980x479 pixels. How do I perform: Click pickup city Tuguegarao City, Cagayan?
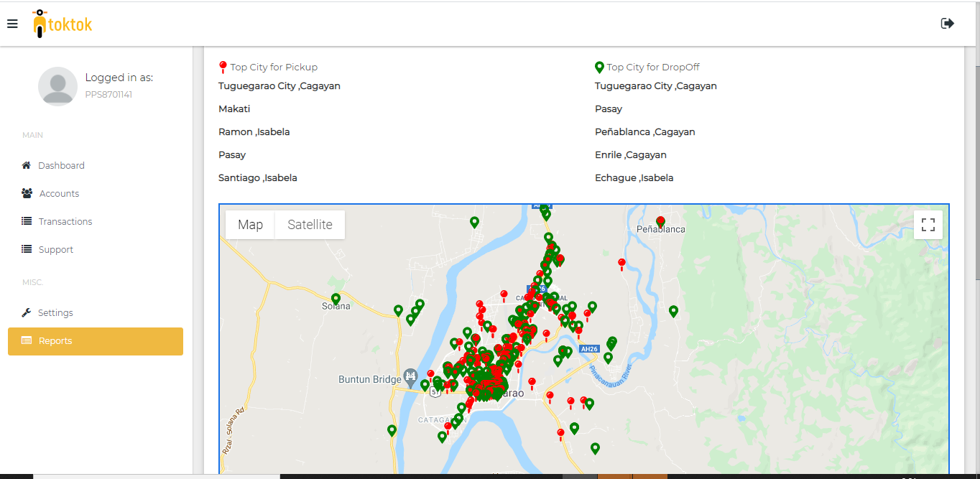(279, 86)
